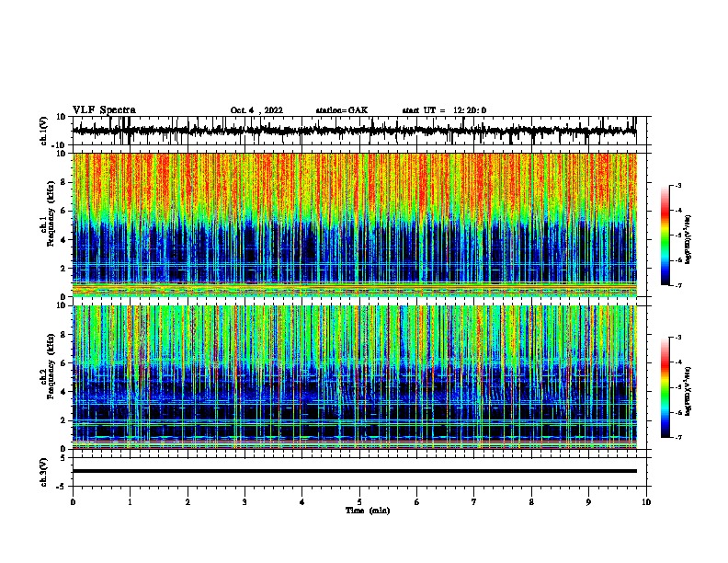This screenshot has width=728, height=563.
Task: Click the ch.2 spectrogram color scale bar
Action: (665, 387)
